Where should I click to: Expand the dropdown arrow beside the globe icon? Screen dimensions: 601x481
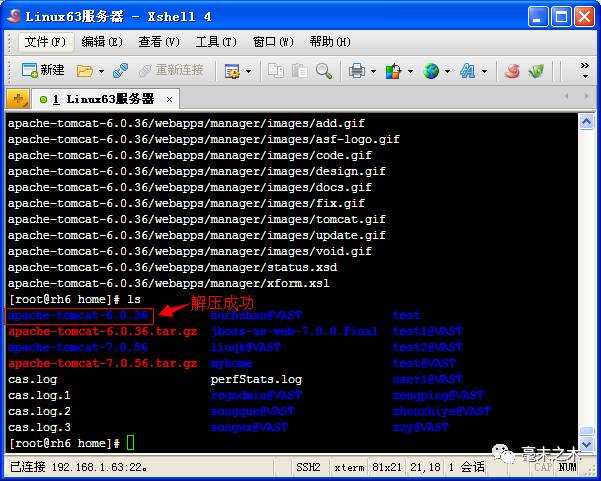[447, 72]
